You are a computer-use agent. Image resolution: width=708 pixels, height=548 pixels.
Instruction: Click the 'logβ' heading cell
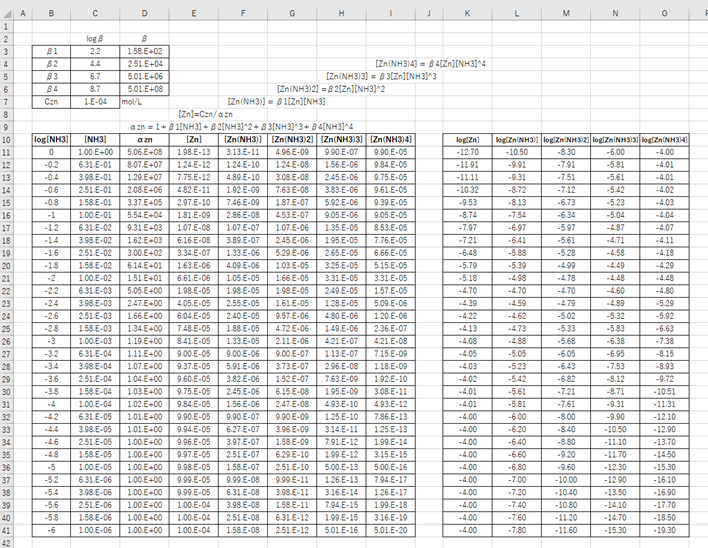95,39
